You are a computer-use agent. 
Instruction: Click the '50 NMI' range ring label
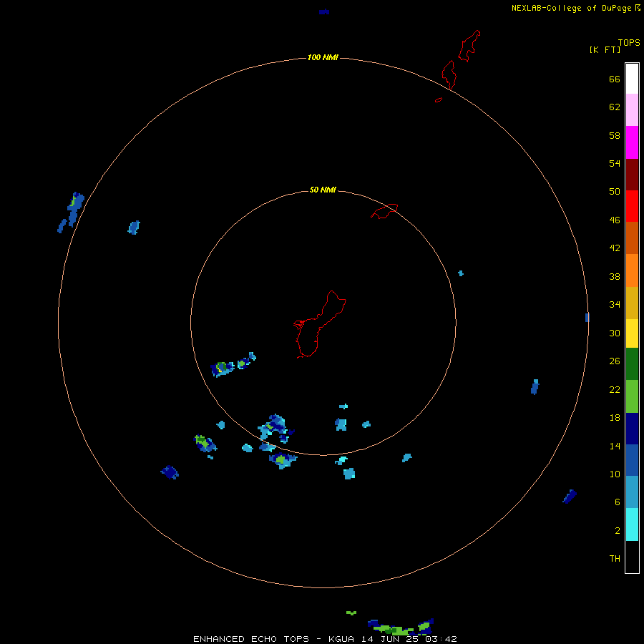(x=323, y=190)
